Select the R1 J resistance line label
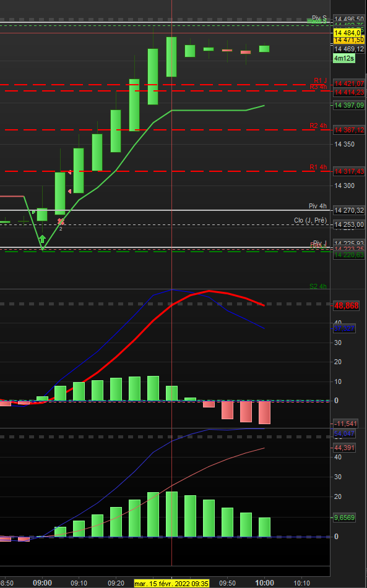367x588 pixels. (320, 80)
